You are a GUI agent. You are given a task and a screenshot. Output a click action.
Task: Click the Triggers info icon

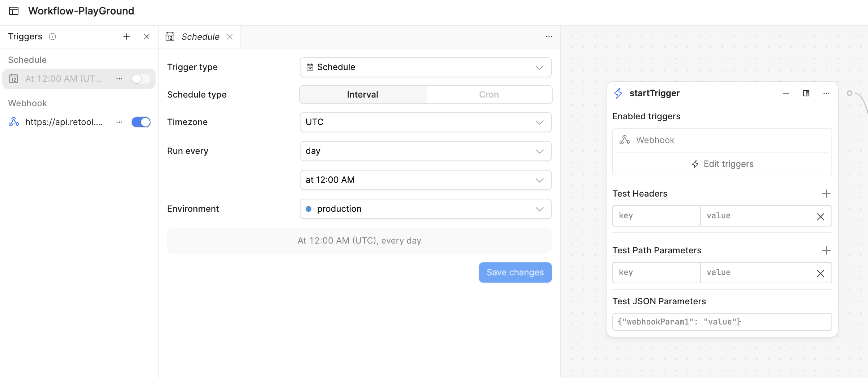click(x=52, y=36)
